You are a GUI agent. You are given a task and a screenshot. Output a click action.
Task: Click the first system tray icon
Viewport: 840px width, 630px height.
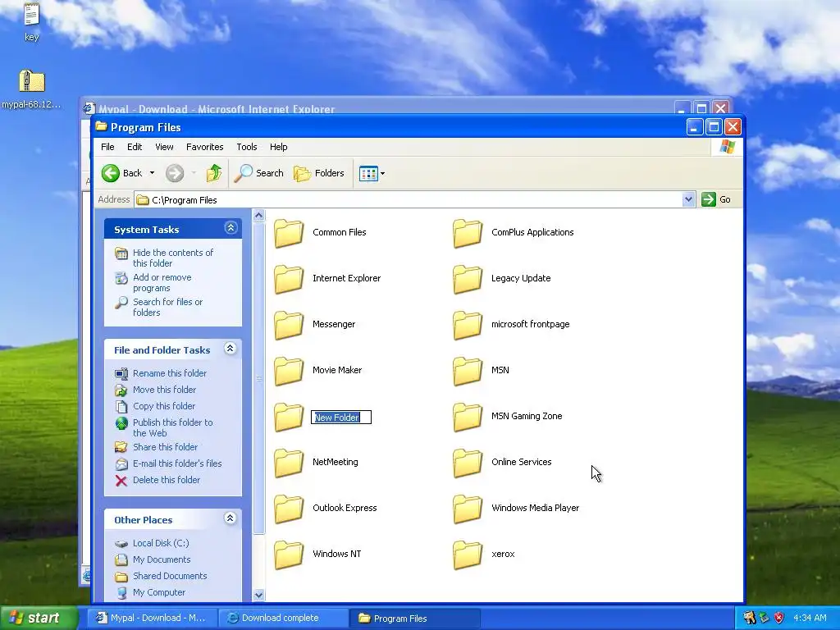click(x=749, y=618)
